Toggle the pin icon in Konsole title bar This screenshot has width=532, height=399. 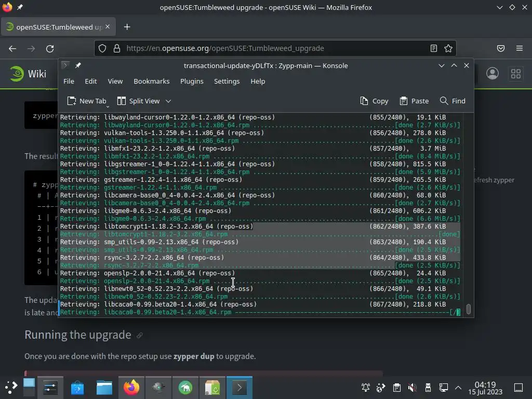point(78,65)
